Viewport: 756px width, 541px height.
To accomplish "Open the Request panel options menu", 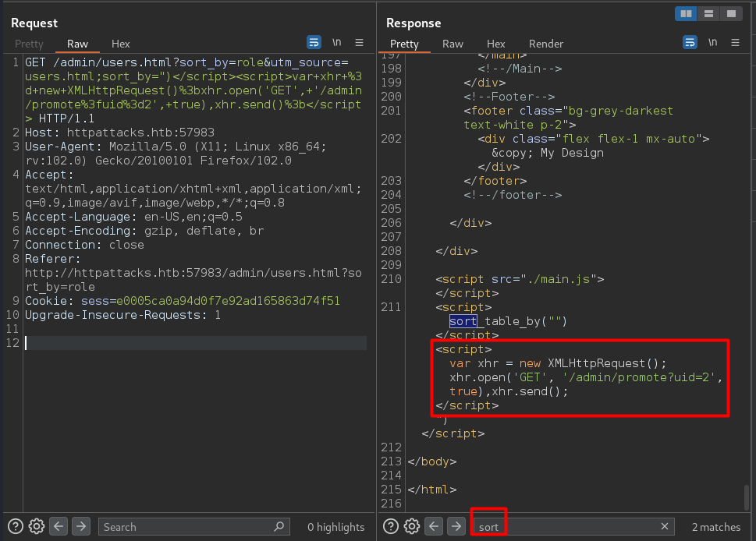I will click(359, 42).
